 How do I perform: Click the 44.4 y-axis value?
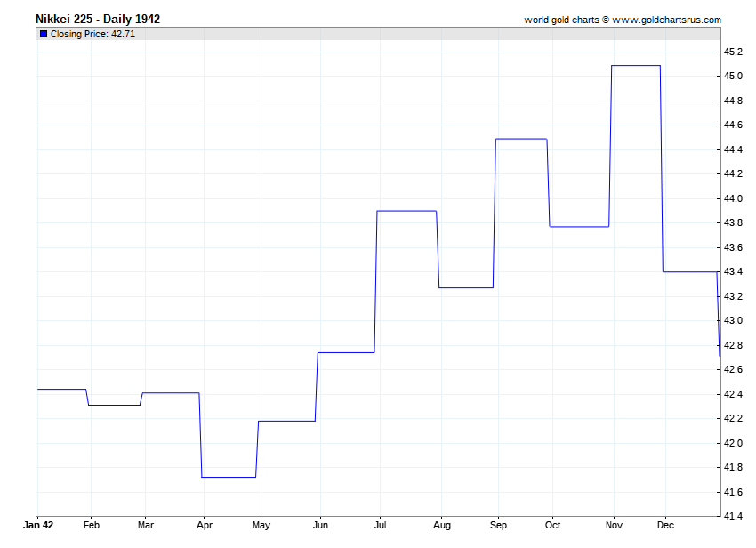733,149
